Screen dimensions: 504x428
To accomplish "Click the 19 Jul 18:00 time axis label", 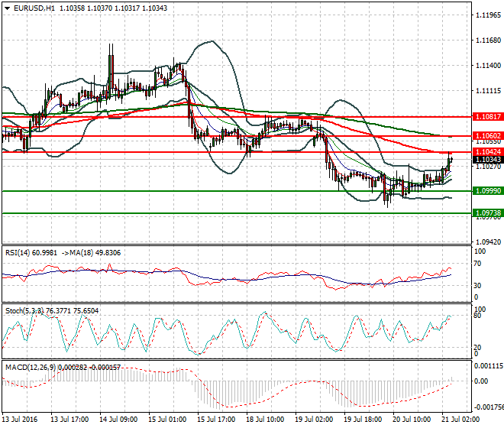I will click(363, 420).
